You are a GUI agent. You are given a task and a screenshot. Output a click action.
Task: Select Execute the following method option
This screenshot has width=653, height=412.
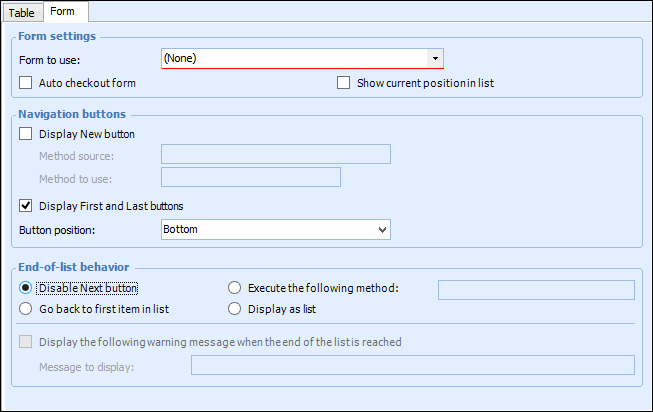click(235, 288)
